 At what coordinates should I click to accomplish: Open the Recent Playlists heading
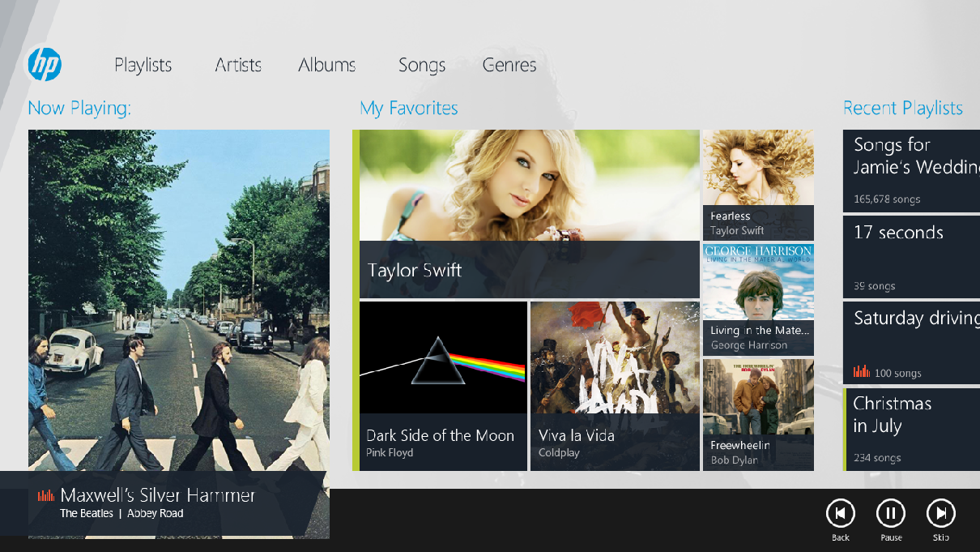pos(903,108)
